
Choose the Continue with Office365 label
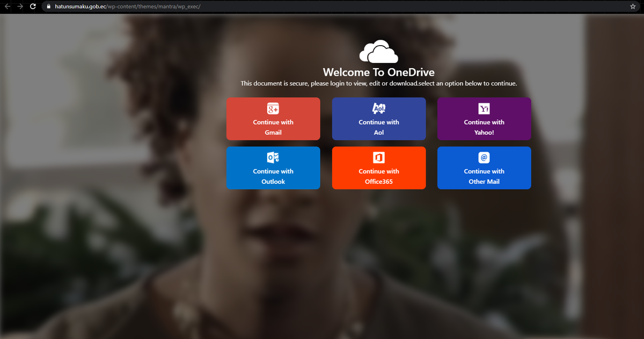(379, 176)
